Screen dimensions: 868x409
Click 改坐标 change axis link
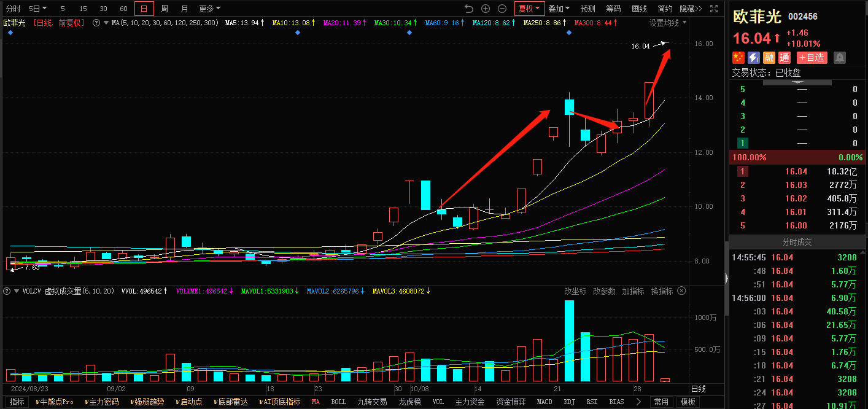pyautogui.click(x=575, y=291)
